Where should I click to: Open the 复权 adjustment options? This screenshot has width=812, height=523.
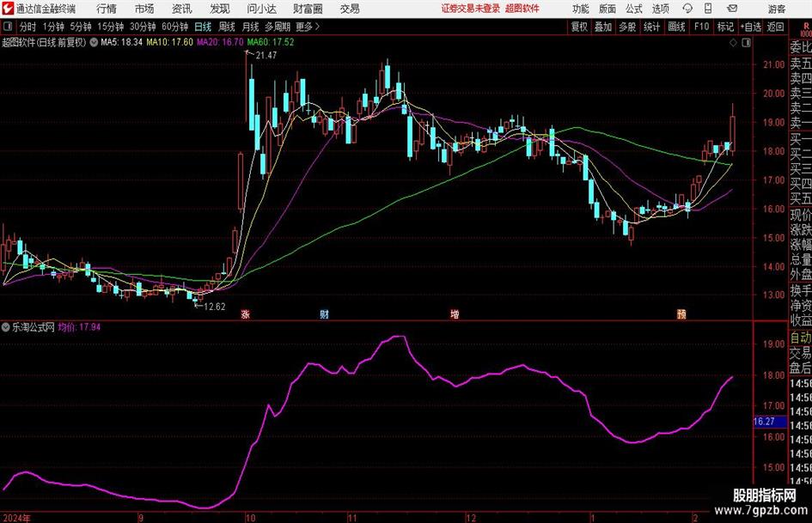579,27
